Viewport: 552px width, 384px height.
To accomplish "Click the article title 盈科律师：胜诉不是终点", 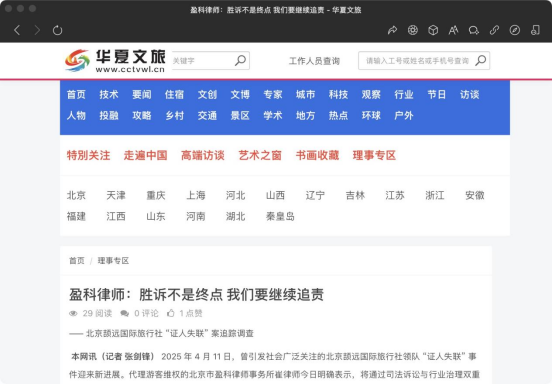I will coord(196,295).
